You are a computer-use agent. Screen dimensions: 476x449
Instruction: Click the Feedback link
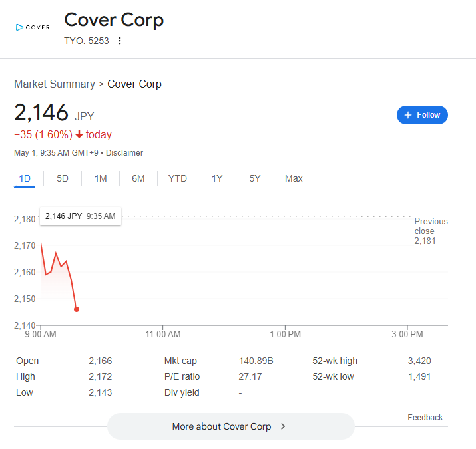tap(425, 418)
